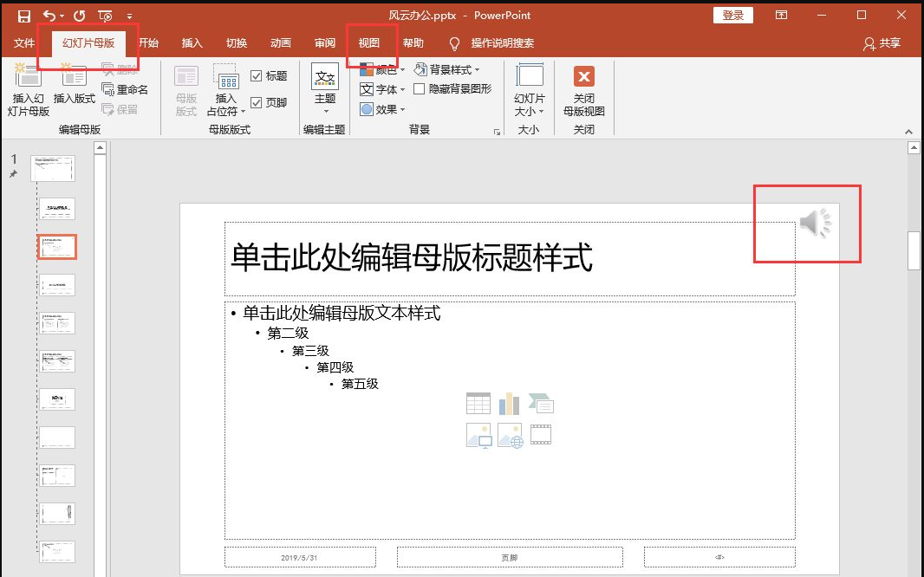Open the 主题 themes dropdown
This screenshot has height=577, width=924.
click(x=325, y=88)
